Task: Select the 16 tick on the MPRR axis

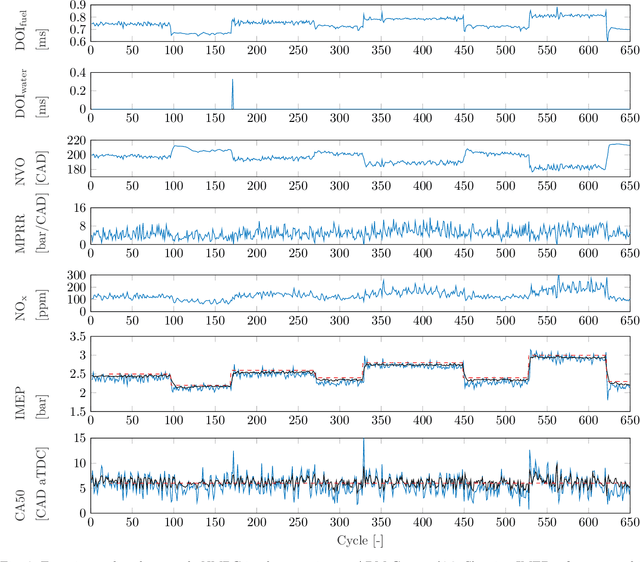Action: 80,208
